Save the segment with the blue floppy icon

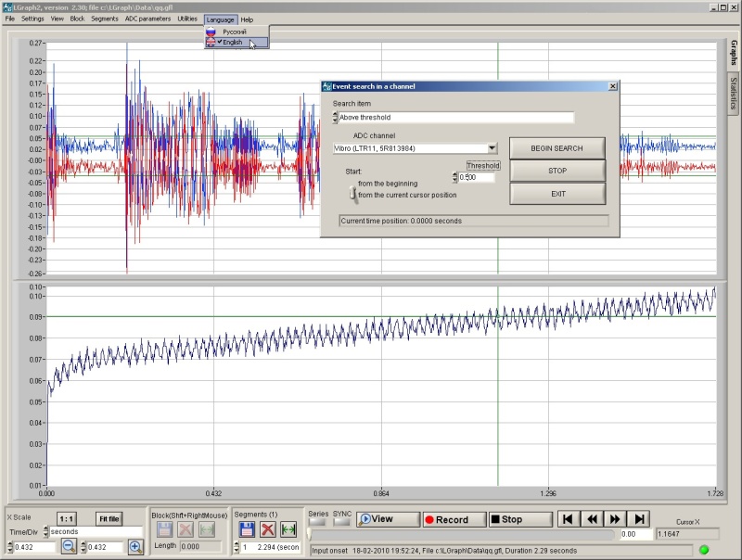247,529
